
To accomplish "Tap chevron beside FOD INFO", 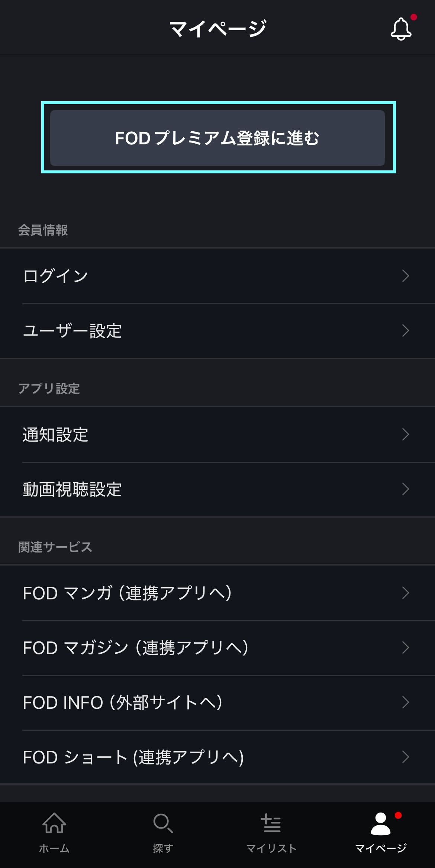I will click(405, 702).
